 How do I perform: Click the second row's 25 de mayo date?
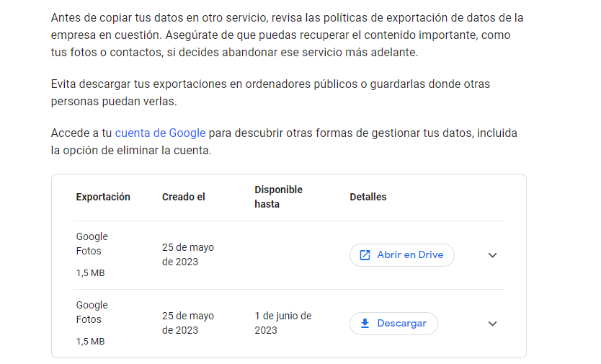pos(187,323)
